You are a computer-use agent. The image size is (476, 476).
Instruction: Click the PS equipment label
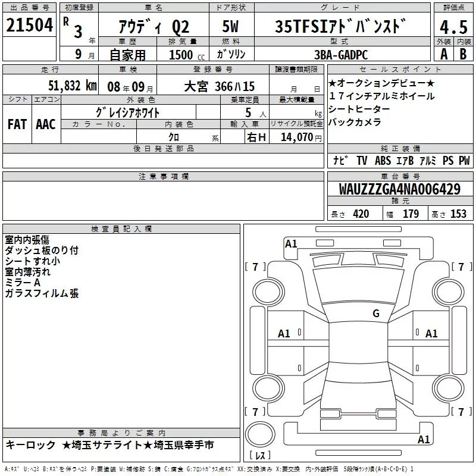coord(448,160)
